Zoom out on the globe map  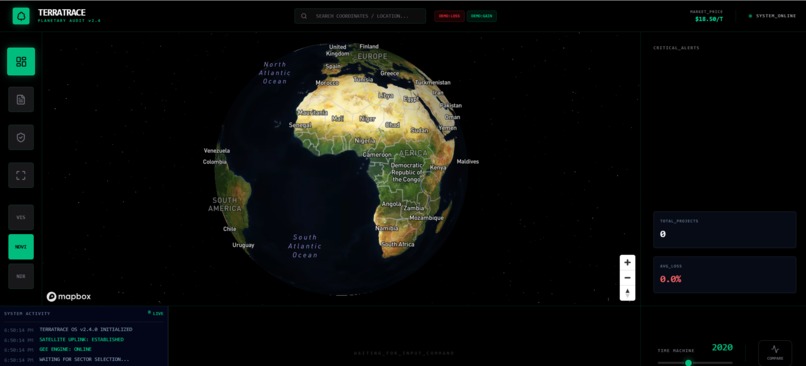pos(627,278)
